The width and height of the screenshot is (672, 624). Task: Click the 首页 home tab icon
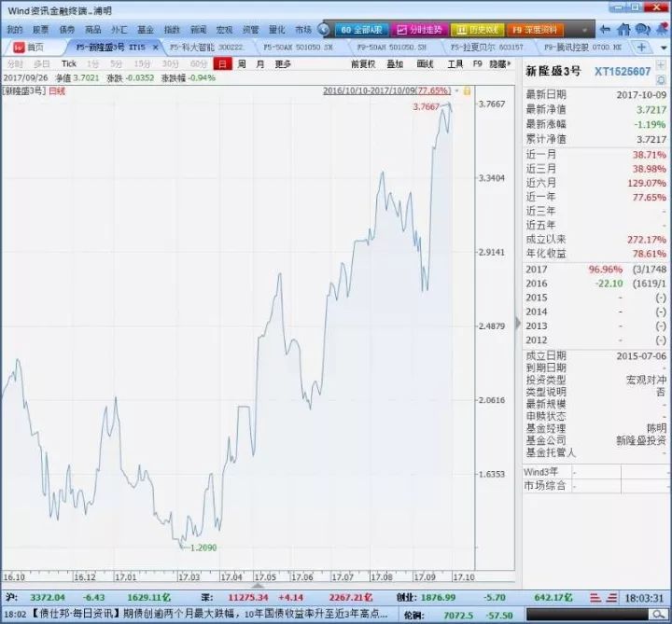19,47
